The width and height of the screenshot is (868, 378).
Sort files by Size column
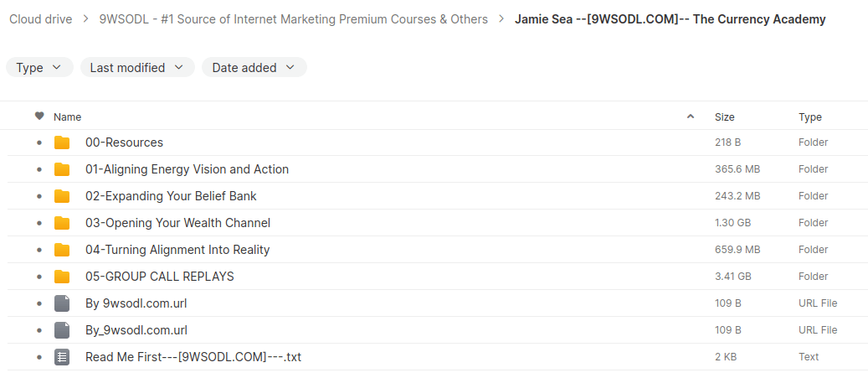click(724, 117)
